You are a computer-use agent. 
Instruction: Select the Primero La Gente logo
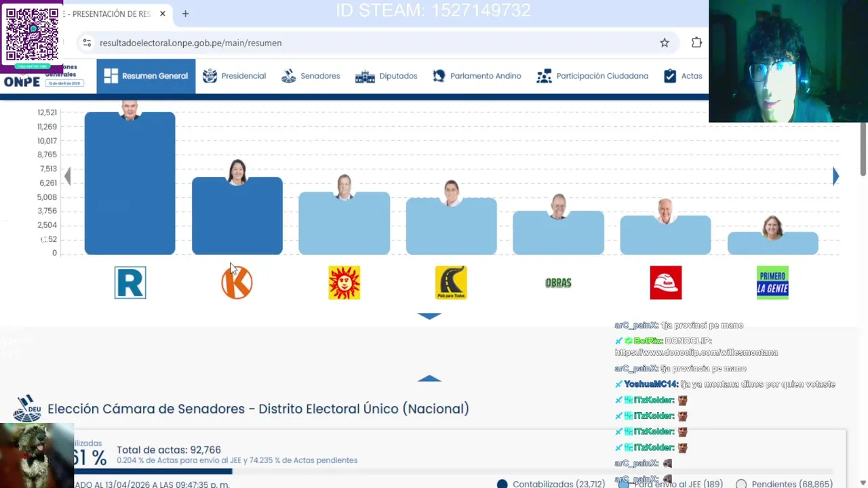tap(772, 283)
